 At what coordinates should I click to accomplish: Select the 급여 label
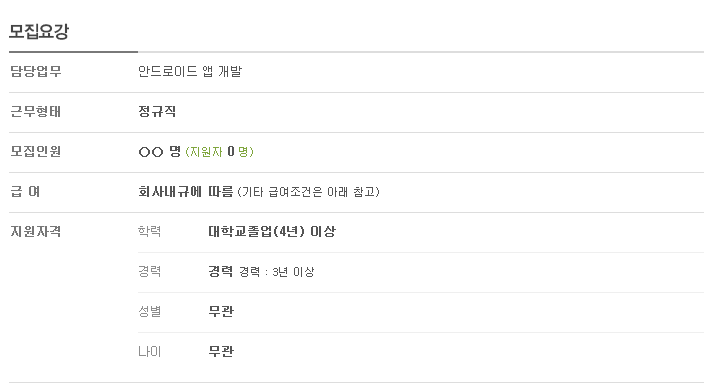[25, 191]
